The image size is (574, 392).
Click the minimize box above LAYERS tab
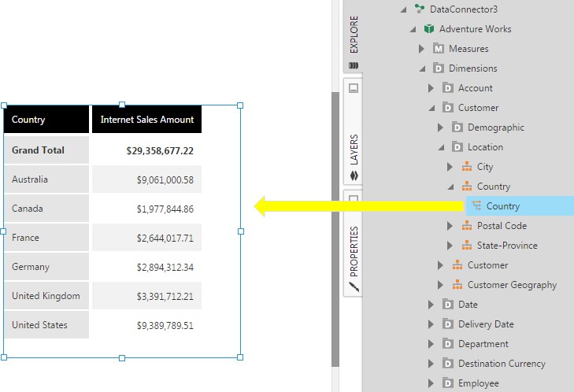[x=354, y=88]
